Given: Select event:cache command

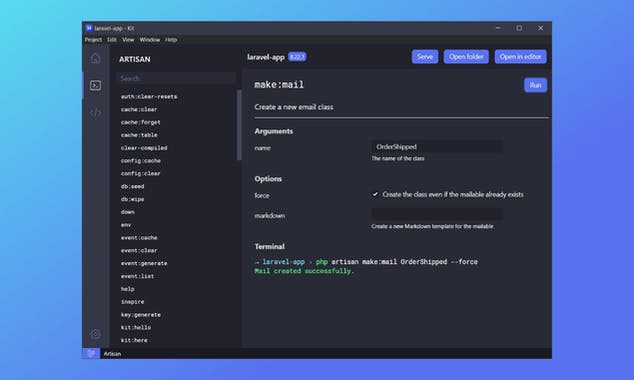Looking at the screenshot, I should 139,238.
